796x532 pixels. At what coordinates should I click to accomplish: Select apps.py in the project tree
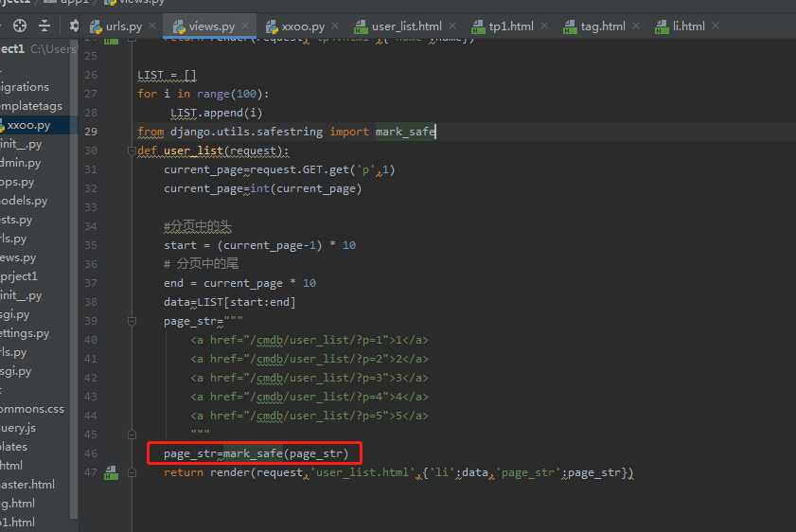(x=17, y=181)
